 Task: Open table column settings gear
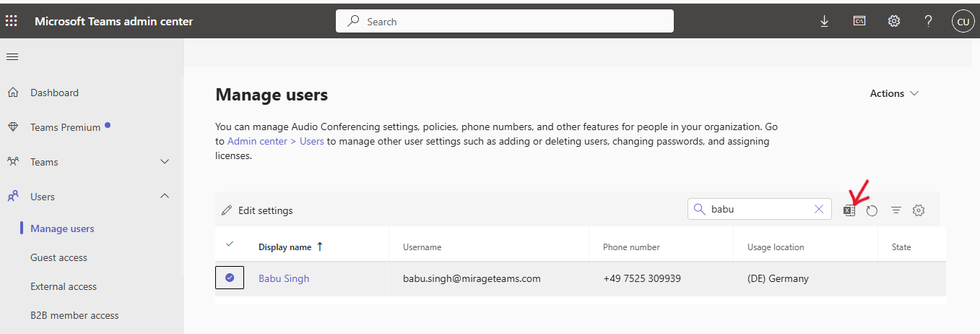tap(919, 210)
